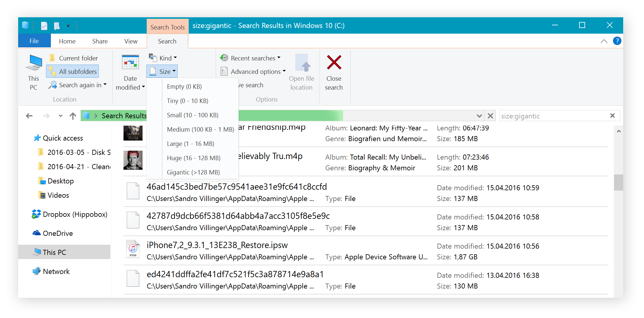The width and height of the screenshot is (644, 318).
Task: Expand the Recent searches dropdown
Action: point(251,58)
